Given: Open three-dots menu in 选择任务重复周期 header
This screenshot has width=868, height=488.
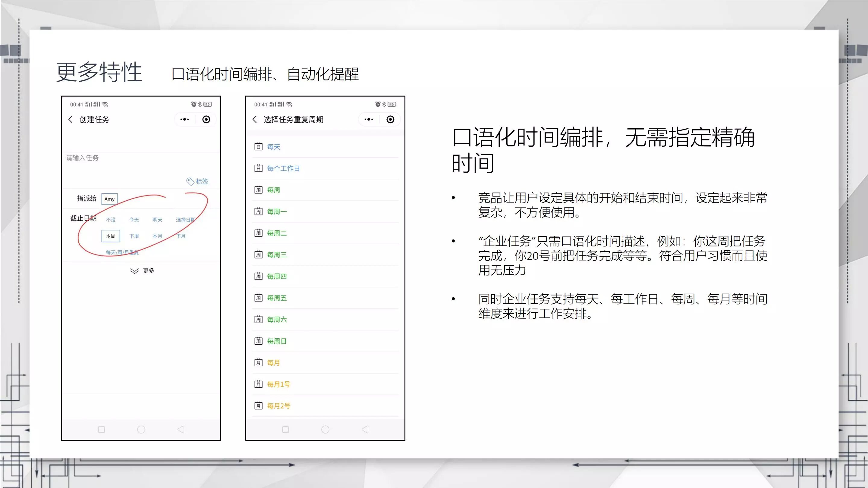Looking at the screenshot, I should pyautogui.click(x=369, y=120).
